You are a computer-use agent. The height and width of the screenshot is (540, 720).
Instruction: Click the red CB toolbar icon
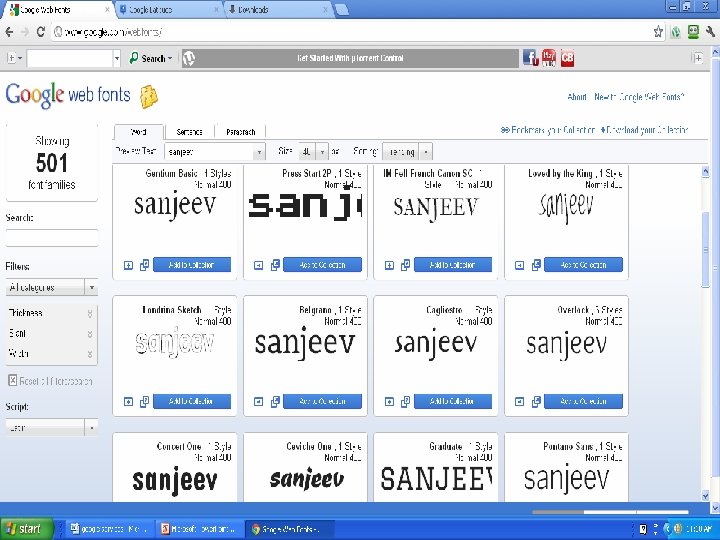tap(567, 58)
